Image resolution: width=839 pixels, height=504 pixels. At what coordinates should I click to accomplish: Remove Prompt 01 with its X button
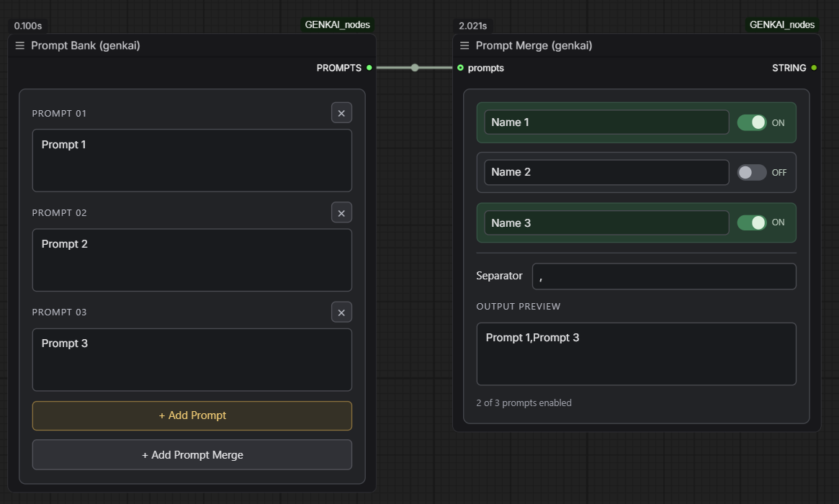(341, 113)
